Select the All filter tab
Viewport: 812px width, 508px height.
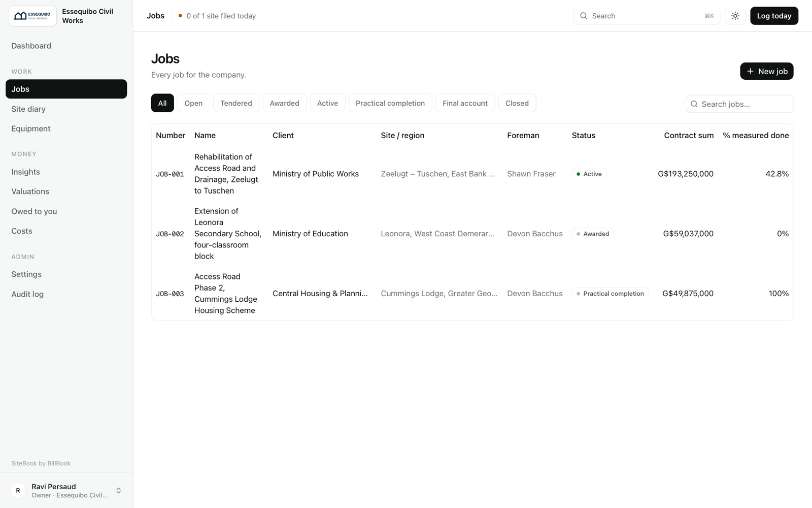(162, 103)
